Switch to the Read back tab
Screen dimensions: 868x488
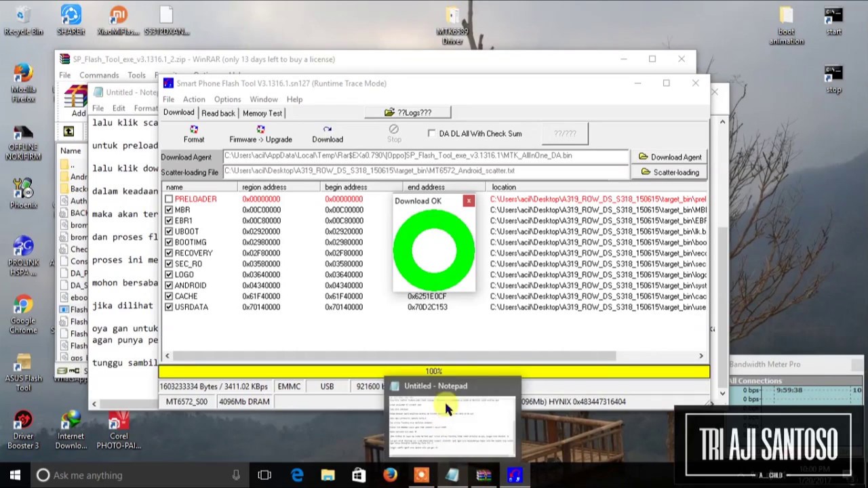tap(218, 113)
